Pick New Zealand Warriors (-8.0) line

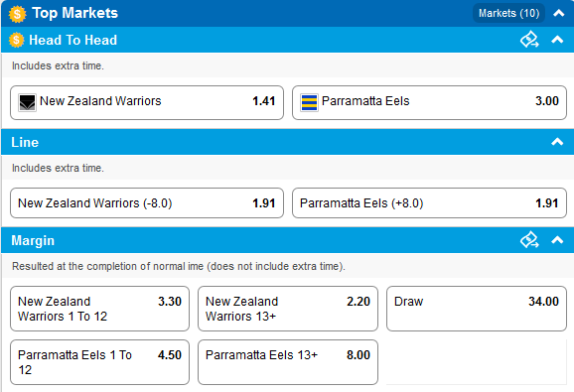(147, 203)
